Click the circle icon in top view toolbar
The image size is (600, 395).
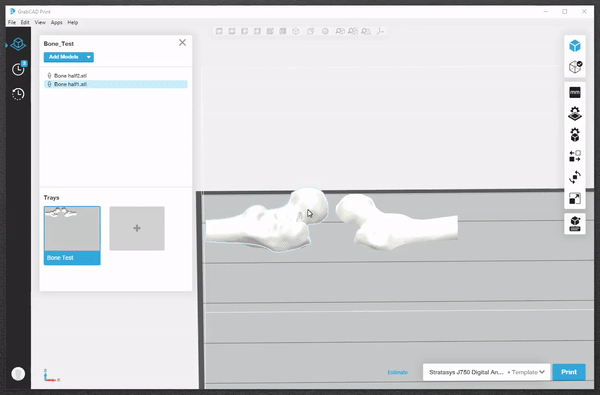(325, 31)
